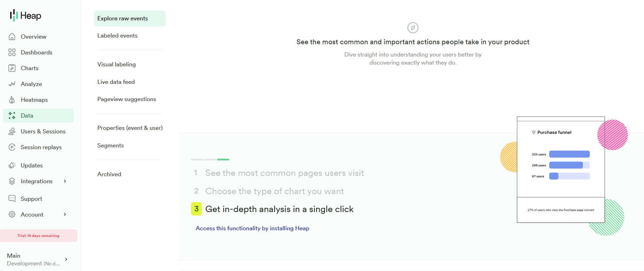
Task: Open the Heatmaps flame icon
Action: 12,100
